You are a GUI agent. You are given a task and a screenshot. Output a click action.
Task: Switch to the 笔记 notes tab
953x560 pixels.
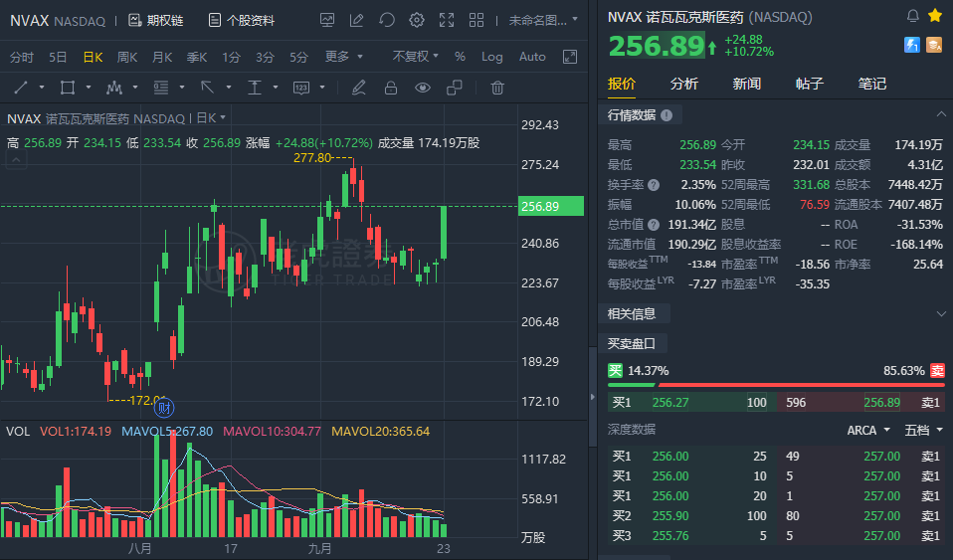click(x=872, y=84)
